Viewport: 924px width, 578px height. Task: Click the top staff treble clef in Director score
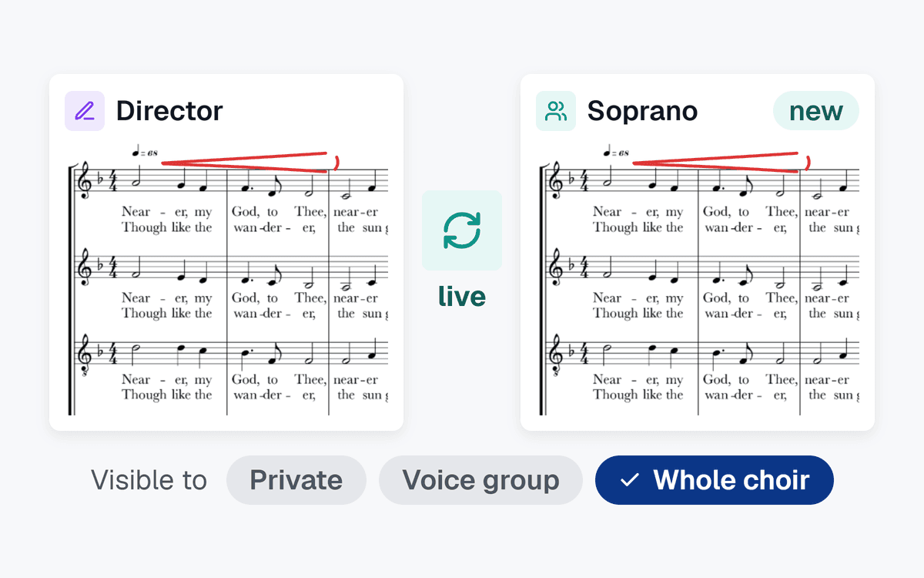pos(85,183)
